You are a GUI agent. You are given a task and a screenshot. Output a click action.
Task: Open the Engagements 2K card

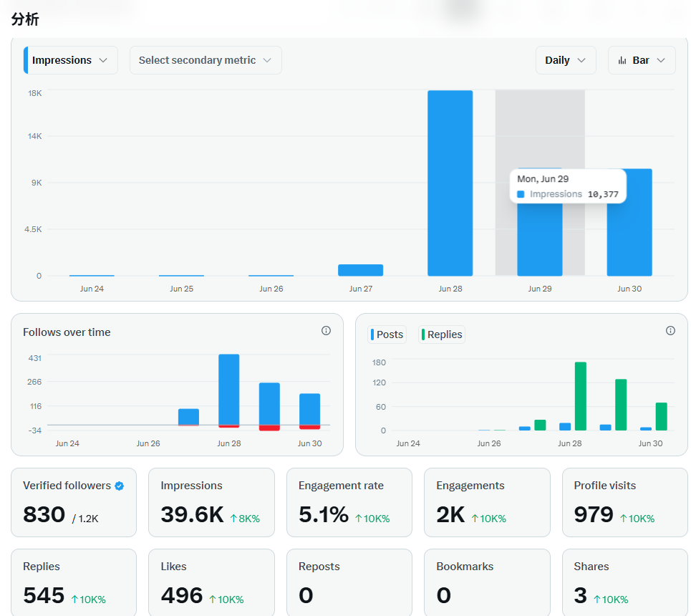click(x=487, y=502)
